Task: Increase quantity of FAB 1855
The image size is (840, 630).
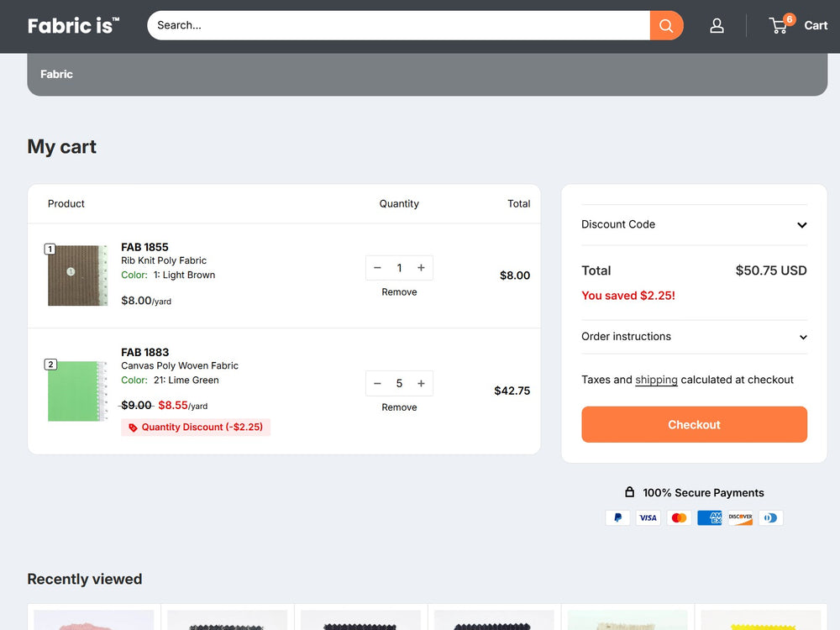Action: pos(421,268)
